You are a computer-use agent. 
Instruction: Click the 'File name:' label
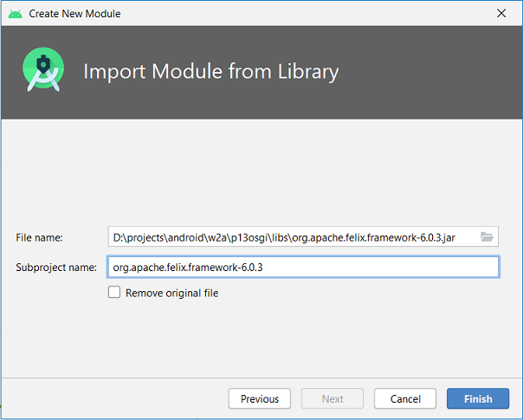click(39, 237)
